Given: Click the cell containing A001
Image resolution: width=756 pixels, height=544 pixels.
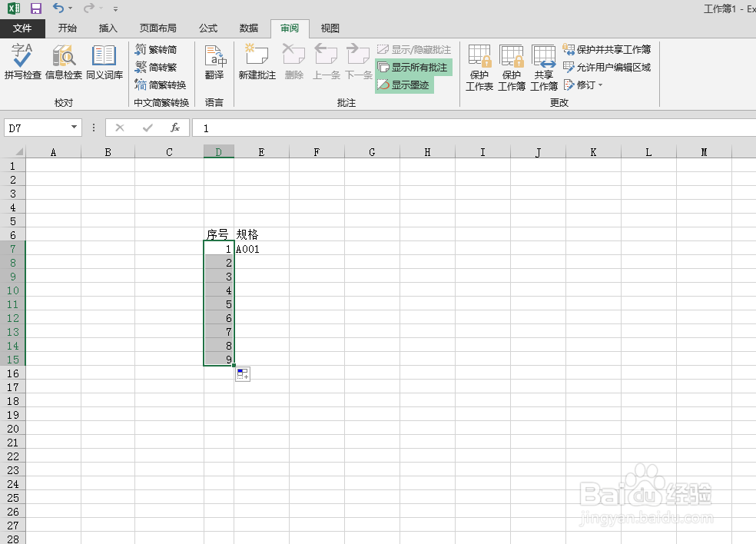Looking at the screenshot, I should (261, 249).
